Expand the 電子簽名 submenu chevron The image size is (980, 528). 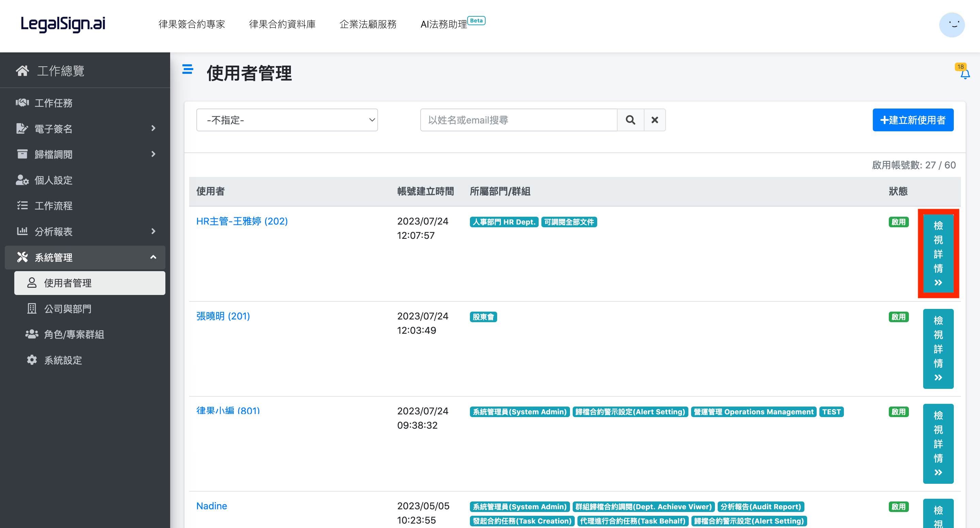click(x=153, y=129)
